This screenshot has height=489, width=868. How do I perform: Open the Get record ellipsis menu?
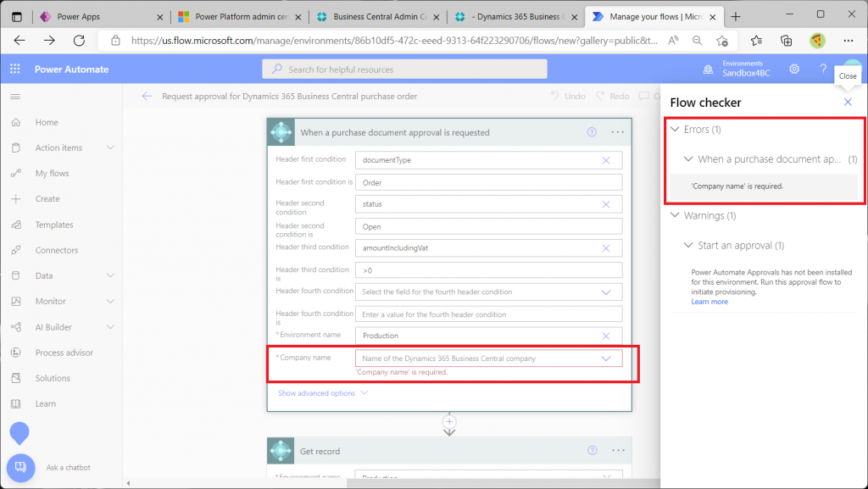618,451
